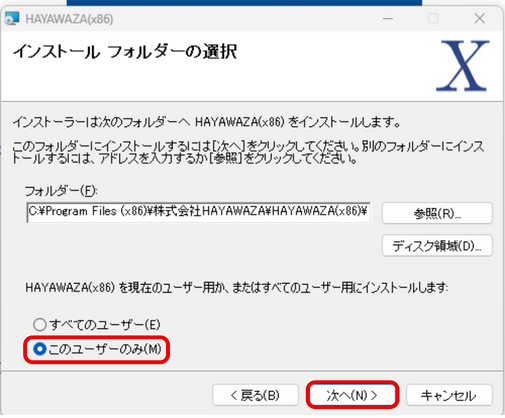Viewport: 505px width, 418px height.
Task: Click the text about current or all users
Action: click(x=237, y=287)
